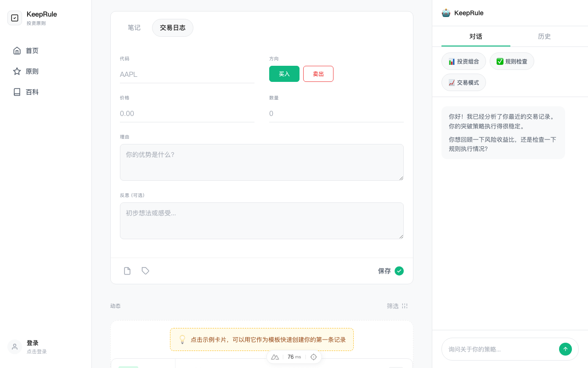Click the tag icon next to attachment icon
The width and height of the screenshot is (588, 368).
pyautogui.click(x=146, y=271)
